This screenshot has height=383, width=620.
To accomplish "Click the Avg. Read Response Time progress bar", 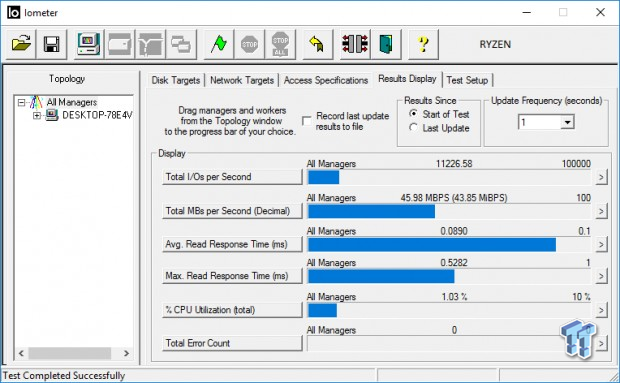I will pos(449,245).
